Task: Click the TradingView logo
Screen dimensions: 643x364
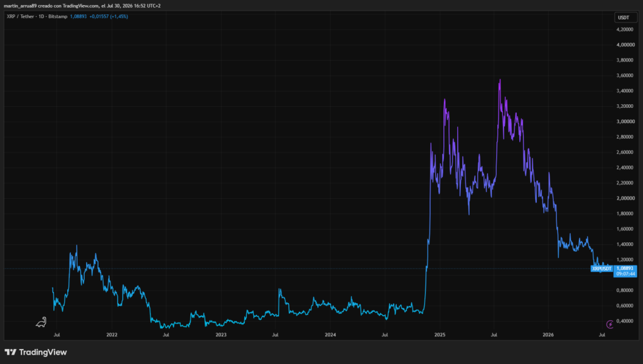Action: [36, 352]
